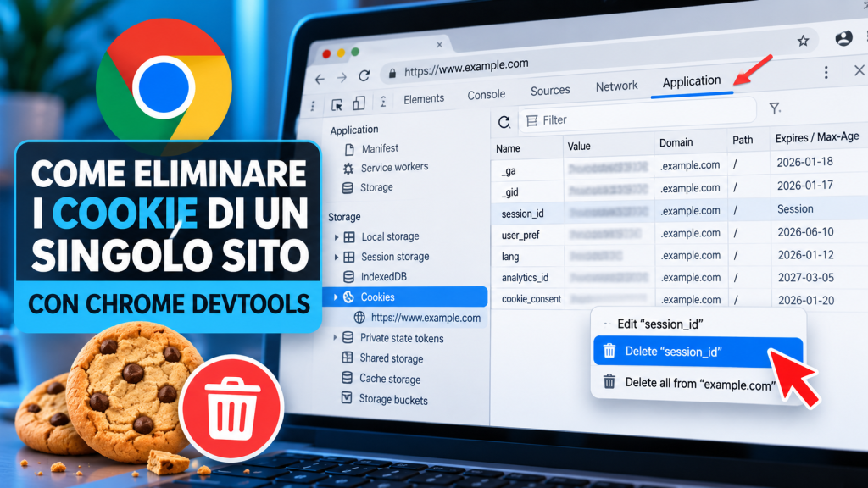868x488 pixels.
Task: Click the cookie Filter input field
Action: point(637,116)
